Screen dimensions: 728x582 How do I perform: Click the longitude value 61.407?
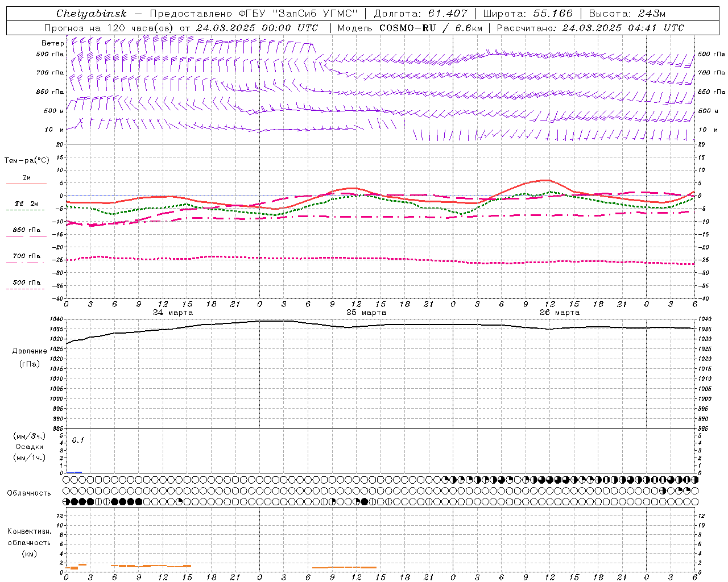448,14
